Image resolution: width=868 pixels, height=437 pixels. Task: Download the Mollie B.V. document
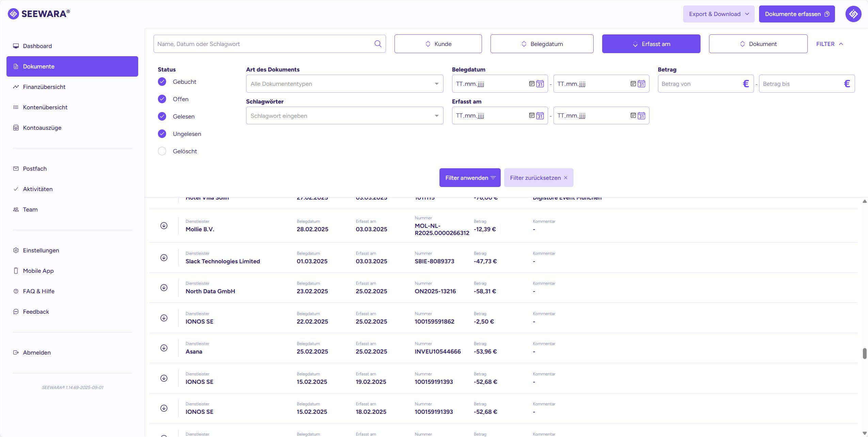click(164, 225)
